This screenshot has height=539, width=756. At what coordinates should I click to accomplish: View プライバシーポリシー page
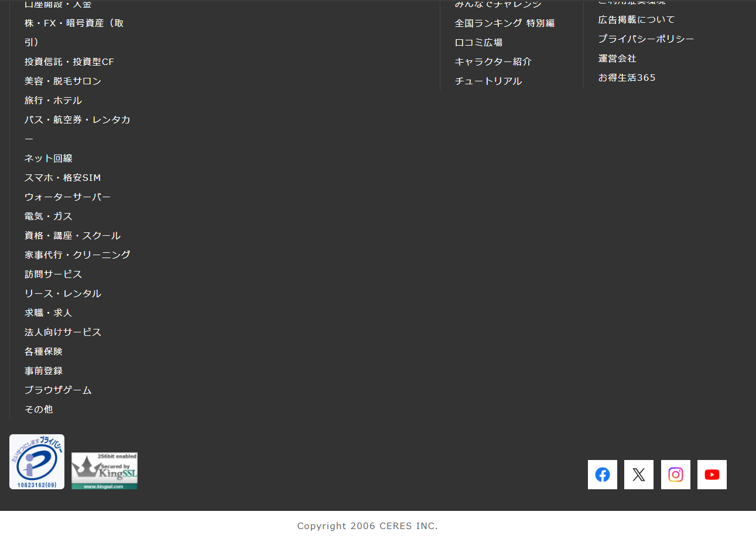pyautogui.click(x=646, y=39)
